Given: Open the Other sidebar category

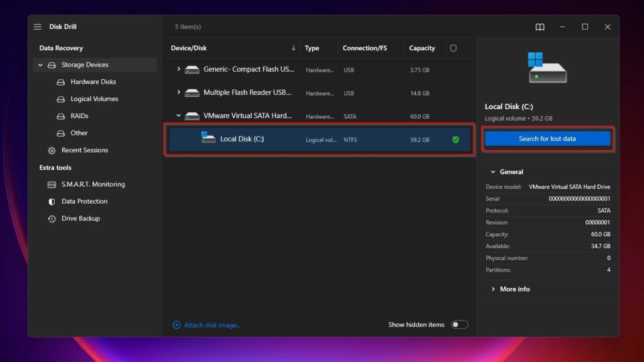Looking at the screenshot, I should pos(79,133).
